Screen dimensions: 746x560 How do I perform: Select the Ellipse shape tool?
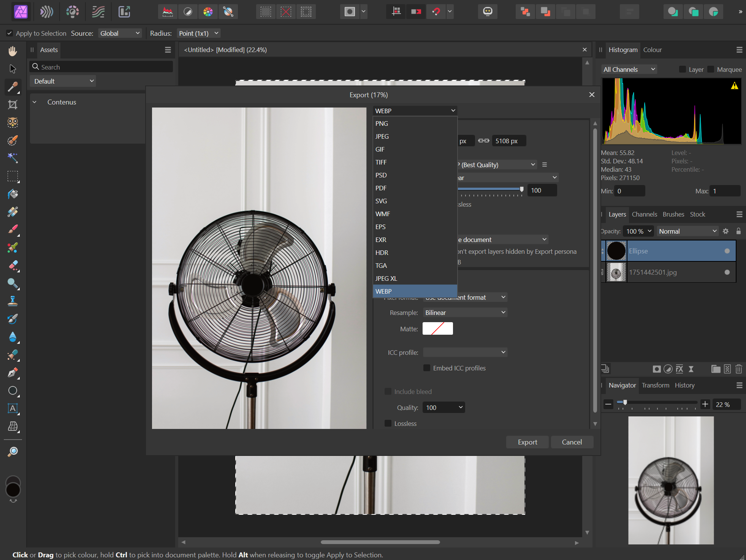[13, 391]
